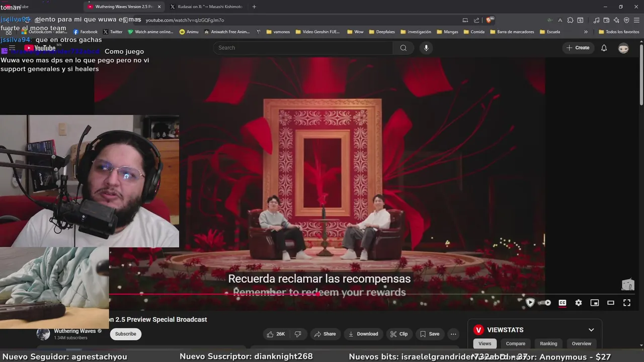
Task: Show overflow bookmarks double chevron
Action: [586, 32]
